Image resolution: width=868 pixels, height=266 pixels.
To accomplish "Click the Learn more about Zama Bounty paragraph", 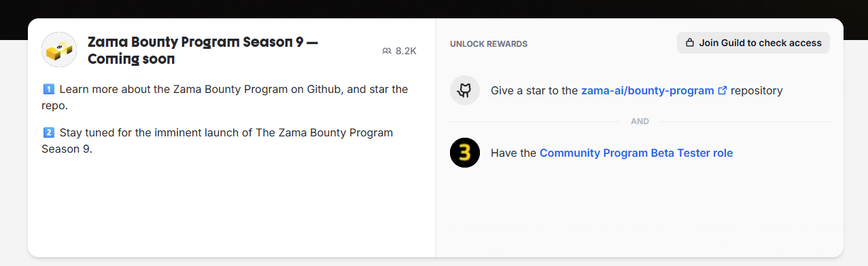I will tap(225, 98).
